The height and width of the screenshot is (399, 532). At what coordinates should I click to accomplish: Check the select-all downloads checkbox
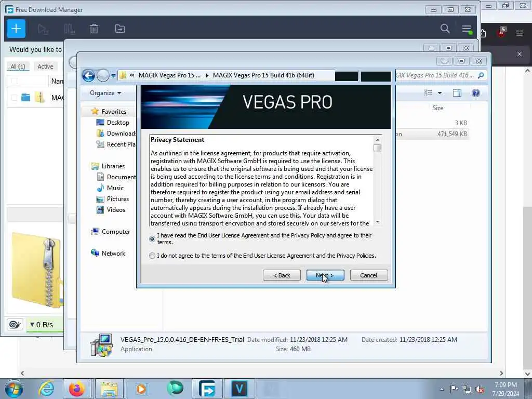(14, 81)
